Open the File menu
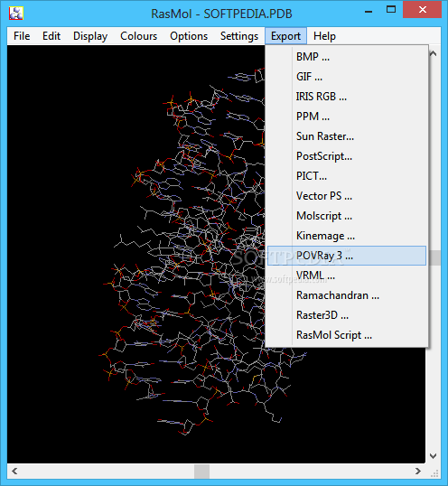The height and width of the screenshot is (486, 448). [x=22, y=36]
